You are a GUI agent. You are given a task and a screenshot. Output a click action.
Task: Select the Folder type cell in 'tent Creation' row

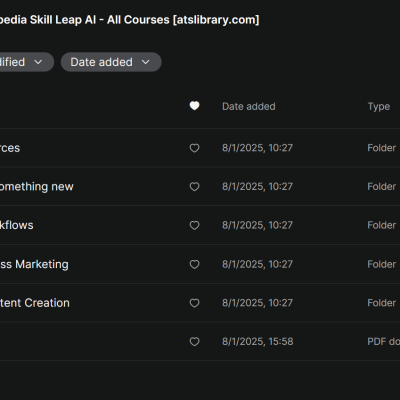[x=382, y=303]
